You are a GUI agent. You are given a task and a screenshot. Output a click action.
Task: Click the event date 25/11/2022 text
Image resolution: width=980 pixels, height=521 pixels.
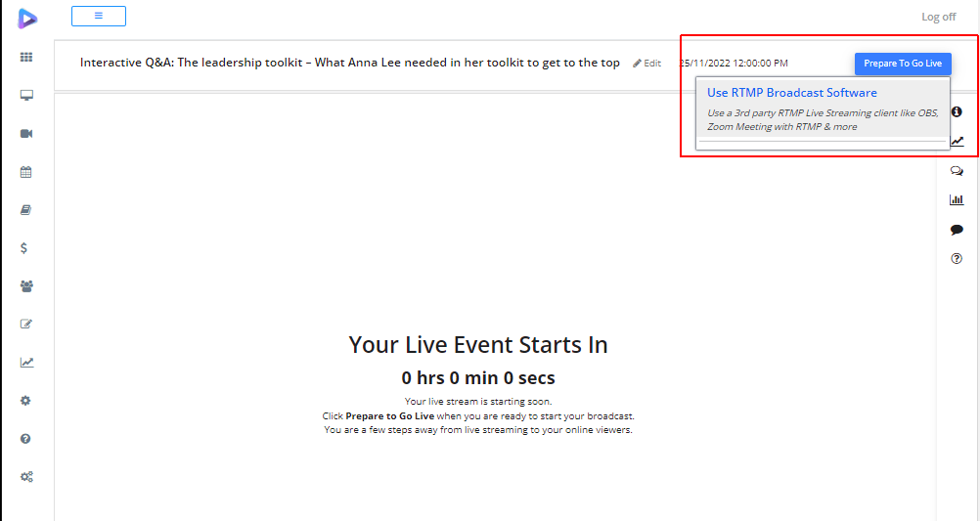[734, 64]
